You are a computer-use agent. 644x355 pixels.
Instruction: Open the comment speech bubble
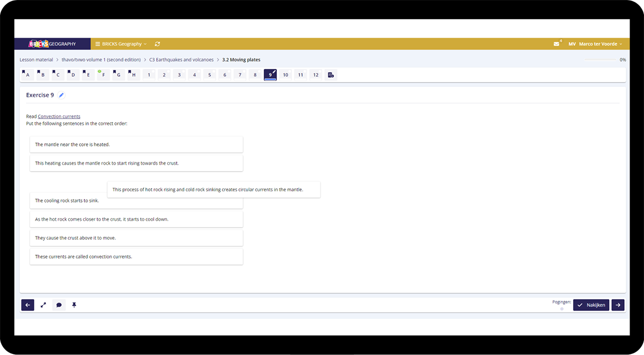pos(59,305)
